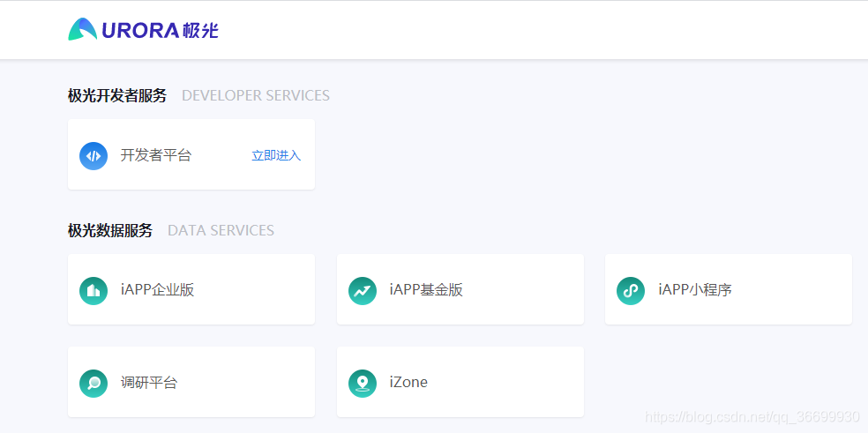The width and height of the screenshot is (868, 433).
Task: Click the DATA SERVICES subtitle
Action: click(221, 230)
